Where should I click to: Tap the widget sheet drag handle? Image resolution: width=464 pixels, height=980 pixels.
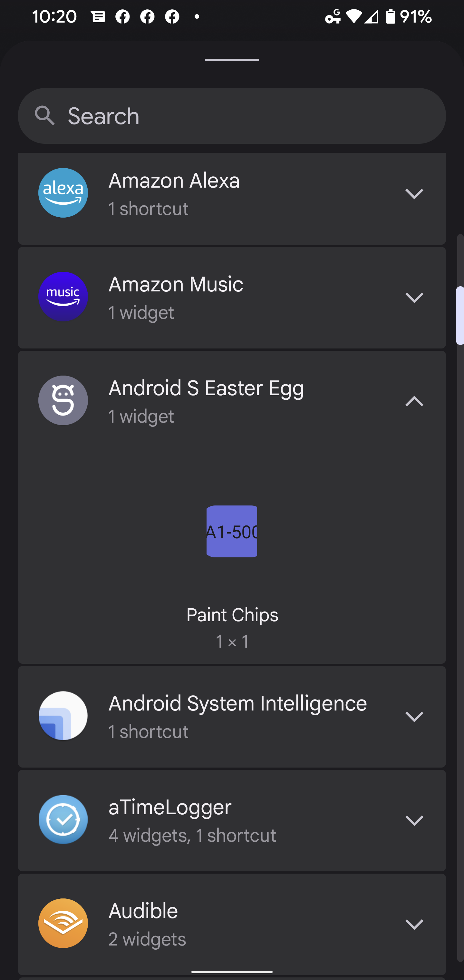tap(232, 60)
